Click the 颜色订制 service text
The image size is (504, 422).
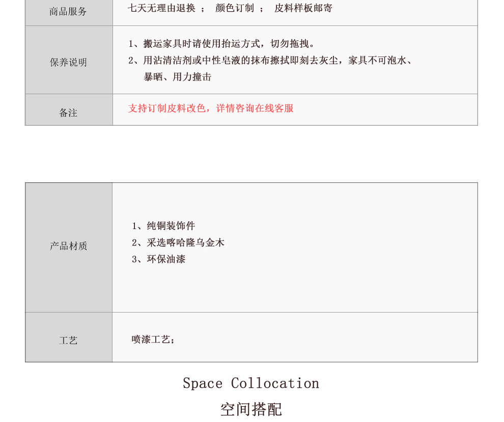[x=235, y=8]
